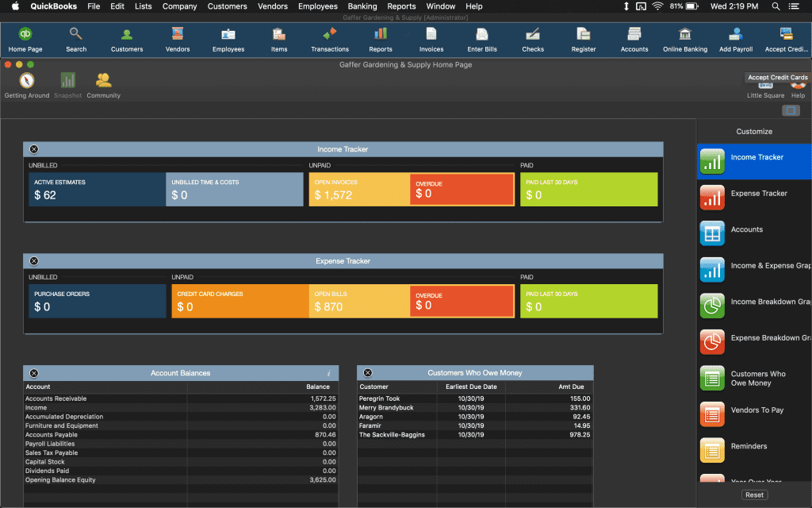Screen dimensions: 812x508
Task: Click the Spotlight search icon
Action: (x=776, y=6)
